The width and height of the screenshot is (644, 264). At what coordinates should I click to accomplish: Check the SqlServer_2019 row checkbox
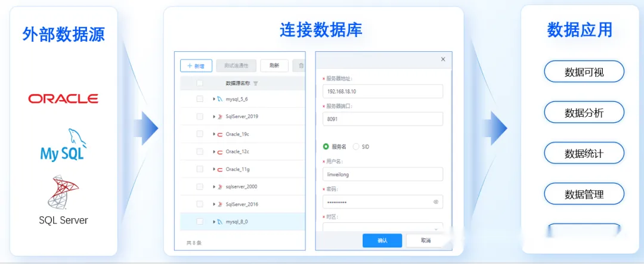[200, 117]
